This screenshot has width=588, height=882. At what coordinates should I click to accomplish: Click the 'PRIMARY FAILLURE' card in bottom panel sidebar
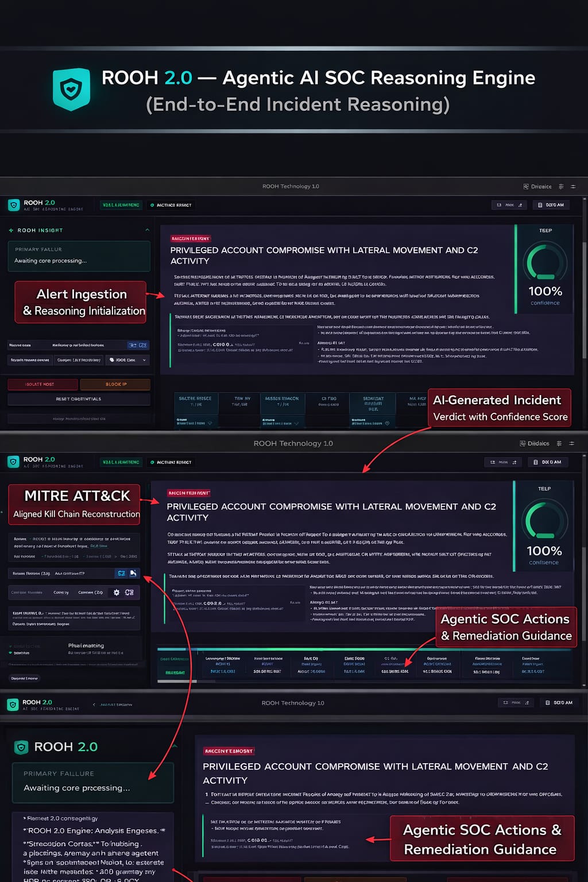[93, 783]
